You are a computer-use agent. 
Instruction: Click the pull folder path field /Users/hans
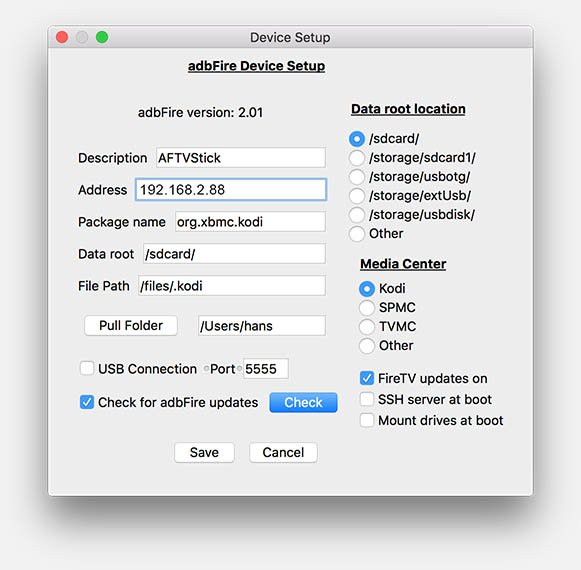click(x=262, y=326)
